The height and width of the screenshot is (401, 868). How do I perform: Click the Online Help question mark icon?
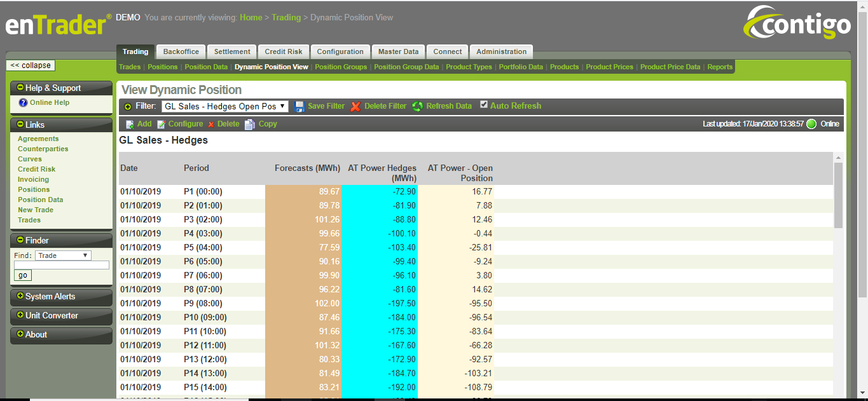23,103
